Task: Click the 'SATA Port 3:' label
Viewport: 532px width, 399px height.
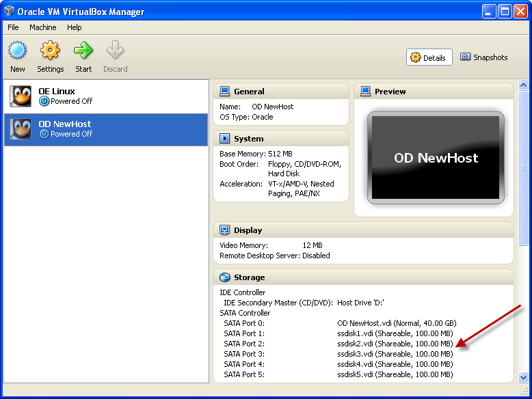Action: [244, 354]
